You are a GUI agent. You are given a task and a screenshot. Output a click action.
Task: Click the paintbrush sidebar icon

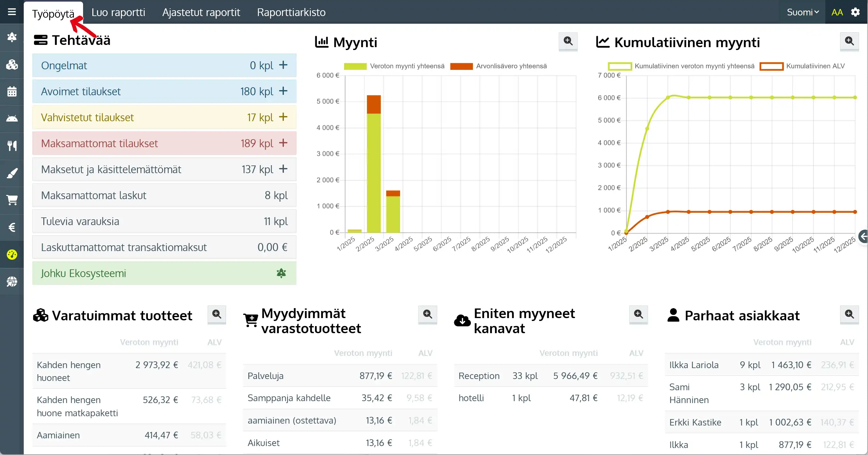[x=12, y=173]
